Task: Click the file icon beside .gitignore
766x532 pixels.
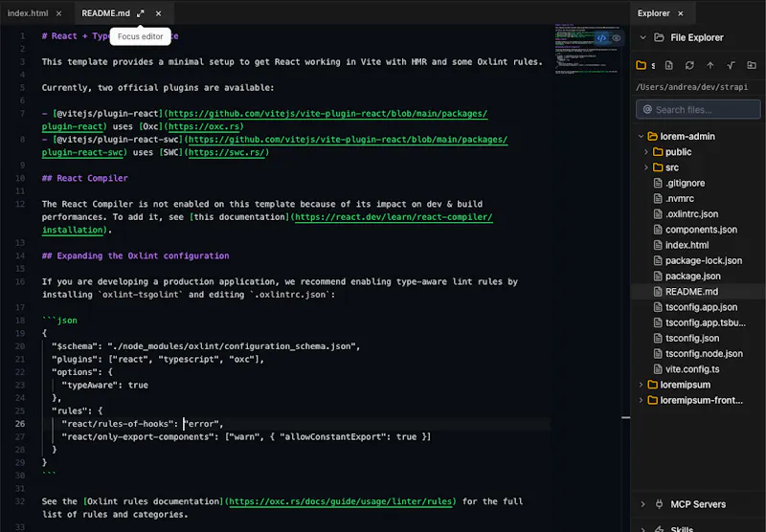Action: pos(658,183)
